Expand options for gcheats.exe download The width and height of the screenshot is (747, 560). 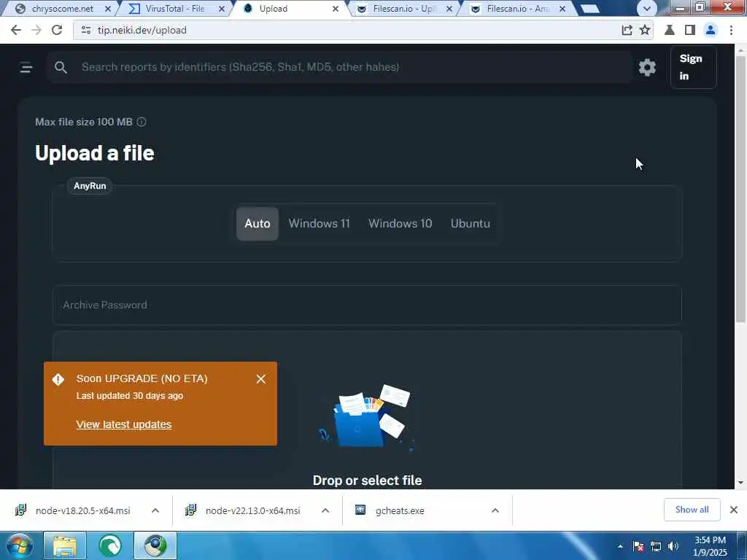click(x=495, y=510)
